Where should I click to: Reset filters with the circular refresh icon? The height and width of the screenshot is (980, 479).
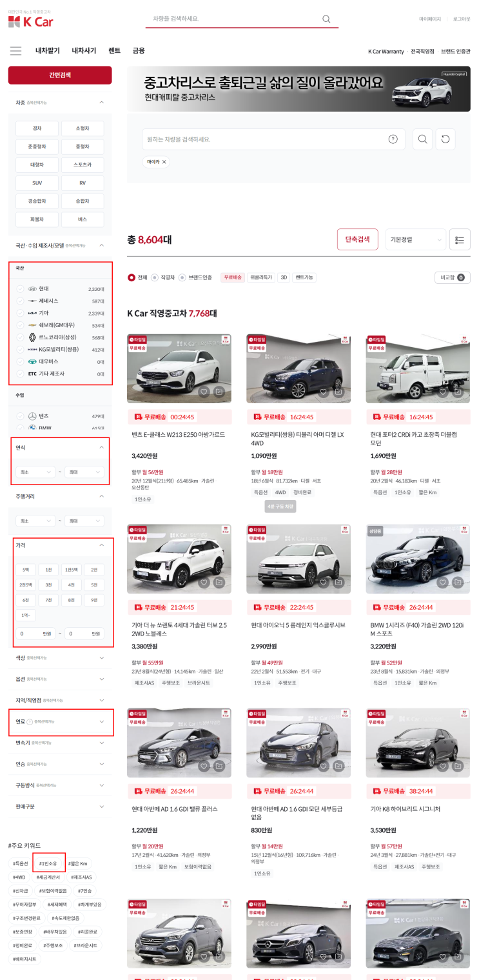click(445, 139)
